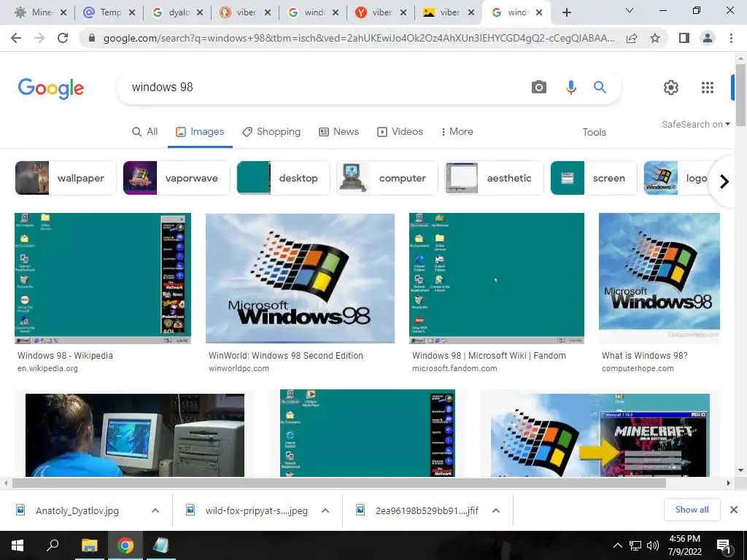Open What is Windows 98? link
Screen dimensions: 747x560
645,356
